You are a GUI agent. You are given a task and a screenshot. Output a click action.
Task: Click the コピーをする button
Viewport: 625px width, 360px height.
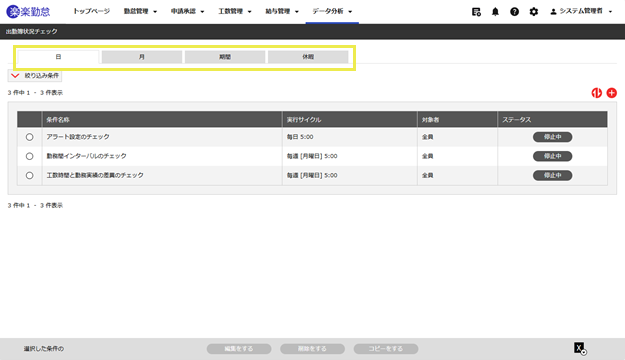point(385,348)
